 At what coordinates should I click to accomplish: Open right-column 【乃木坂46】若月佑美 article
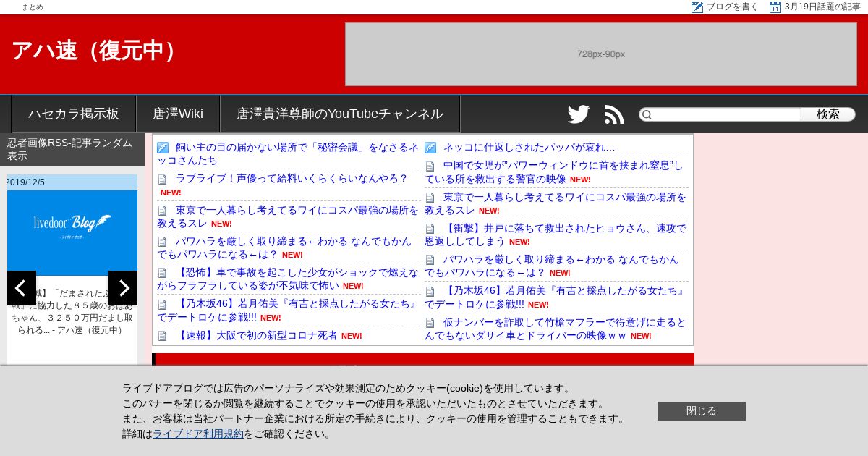556,297
